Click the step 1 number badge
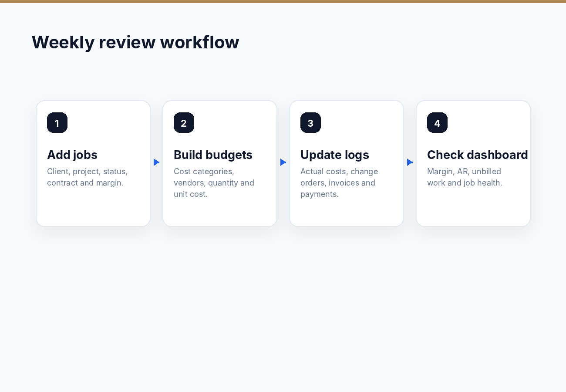The width and height of the screenshot is (566, 392). (57, 123)
